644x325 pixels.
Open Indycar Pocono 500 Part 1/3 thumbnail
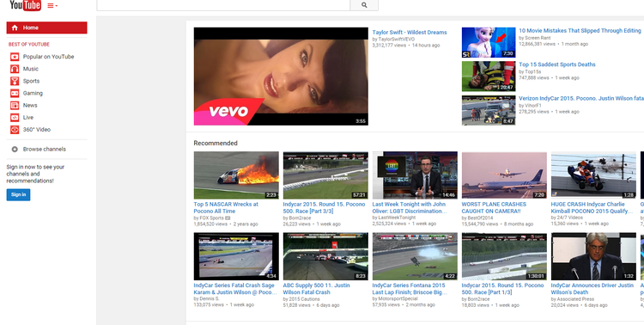pos(504,256)
